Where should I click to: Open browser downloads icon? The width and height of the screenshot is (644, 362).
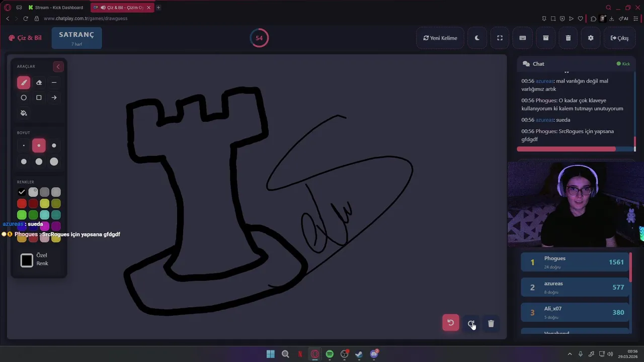click(x=611, y=19)
